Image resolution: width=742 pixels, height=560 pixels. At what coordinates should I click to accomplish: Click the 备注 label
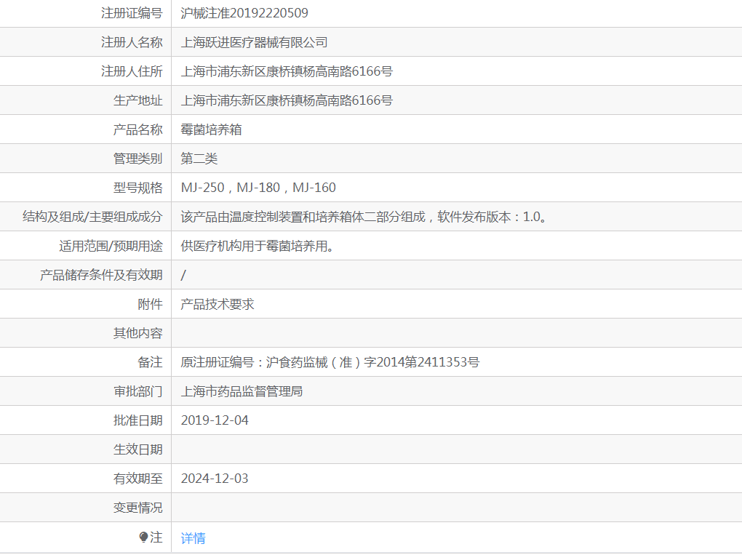pyautogui.click(x=150, y=363)
